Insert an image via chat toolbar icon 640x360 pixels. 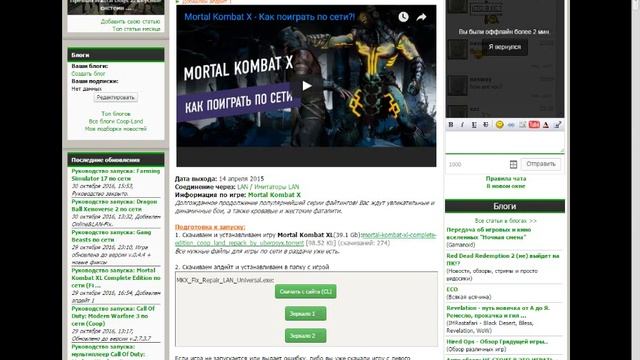(522, 124)
